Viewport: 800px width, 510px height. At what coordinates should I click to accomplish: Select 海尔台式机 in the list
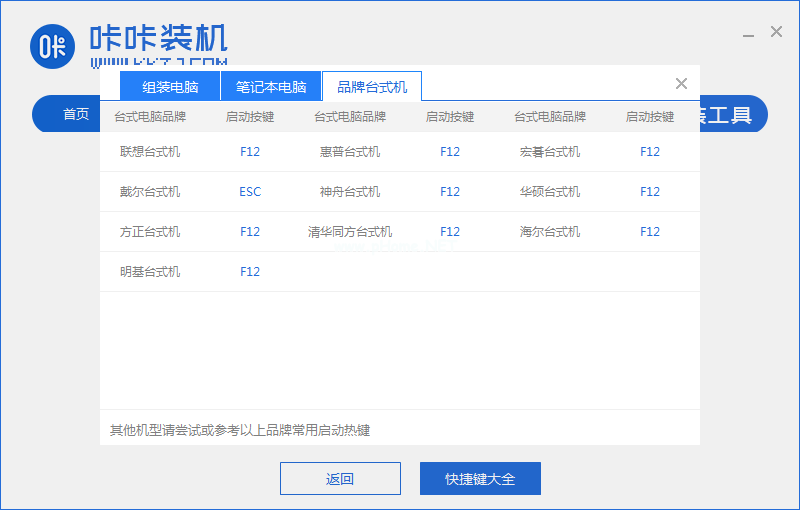550,232
